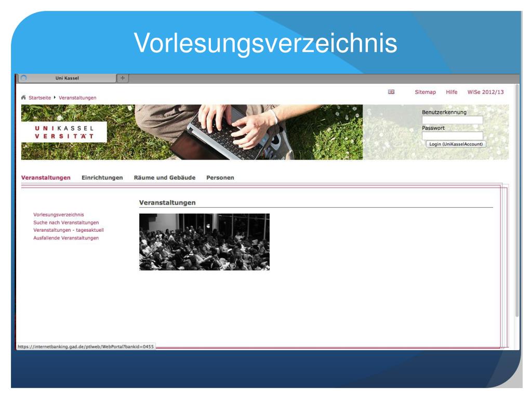Click the status bar URL internetbanking.gad.de
The width and height of the screenshot is (532, 399).
click(86, 347)
